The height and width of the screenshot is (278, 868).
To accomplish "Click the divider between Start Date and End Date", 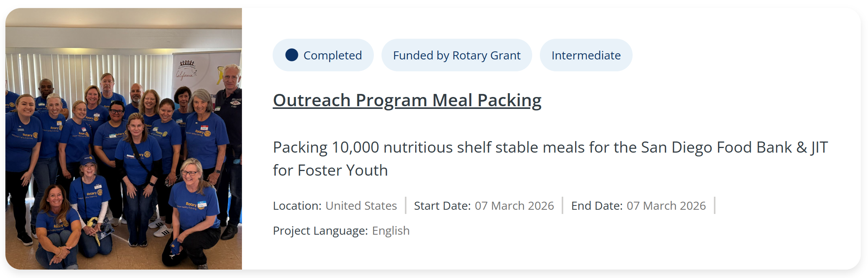I will (562, 206).
